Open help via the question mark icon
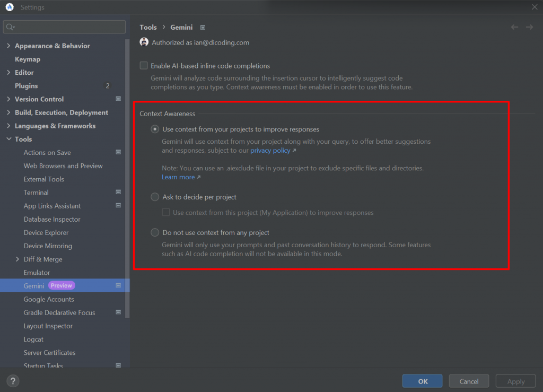Viewport: 543px width, 392px height. 12,380
